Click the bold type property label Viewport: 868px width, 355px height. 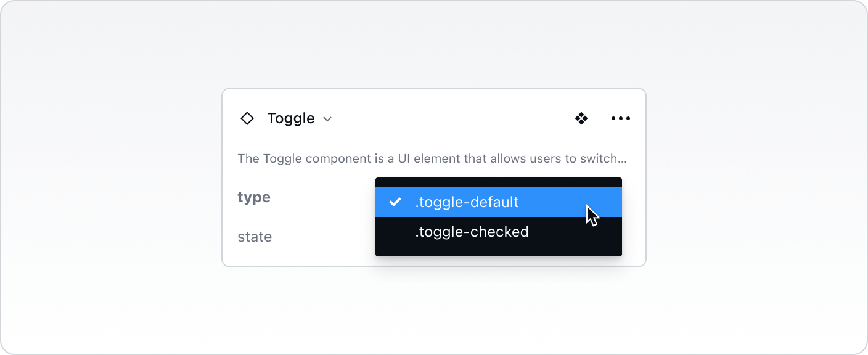click(254, 197)
